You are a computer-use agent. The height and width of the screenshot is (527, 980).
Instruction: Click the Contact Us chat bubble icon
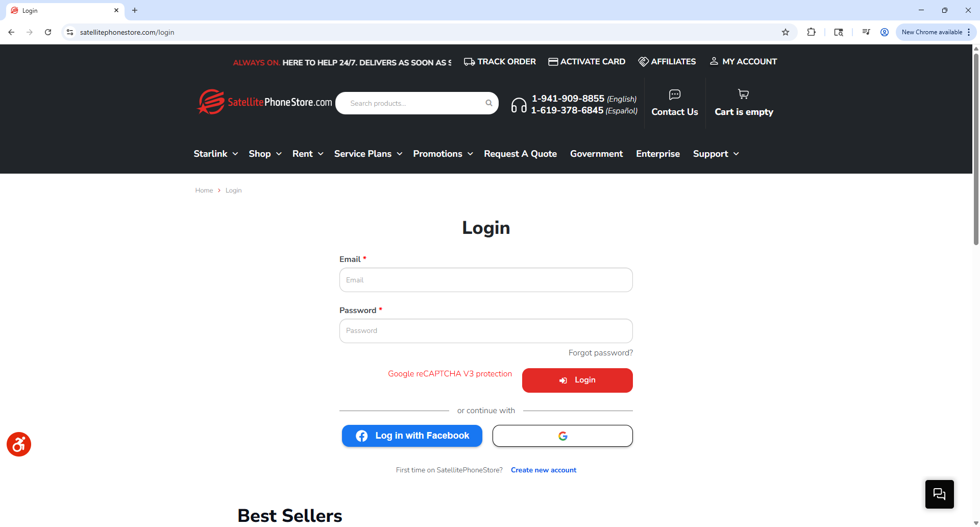pyautogui.click(x=675, y=94)
